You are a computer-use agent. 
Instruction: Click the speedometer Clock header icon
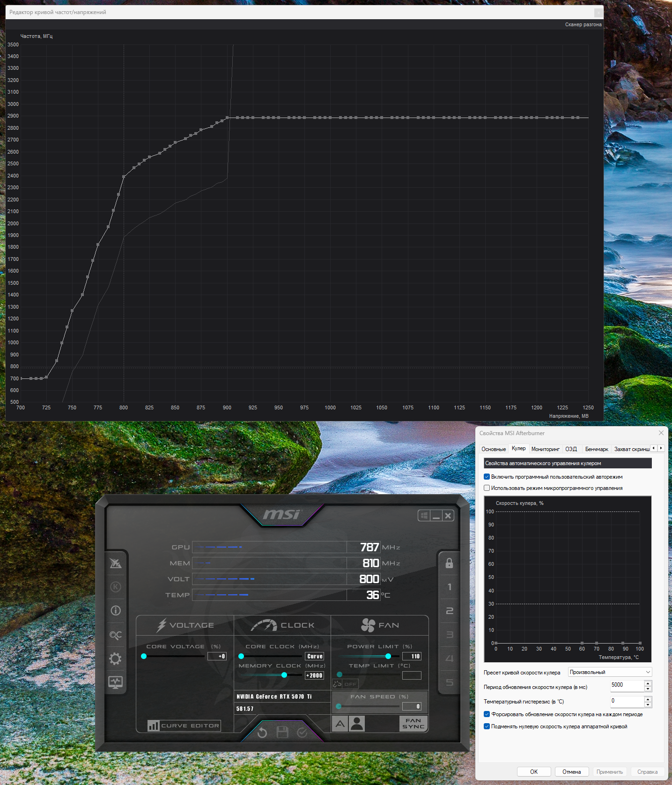click(x=264, y=625)
